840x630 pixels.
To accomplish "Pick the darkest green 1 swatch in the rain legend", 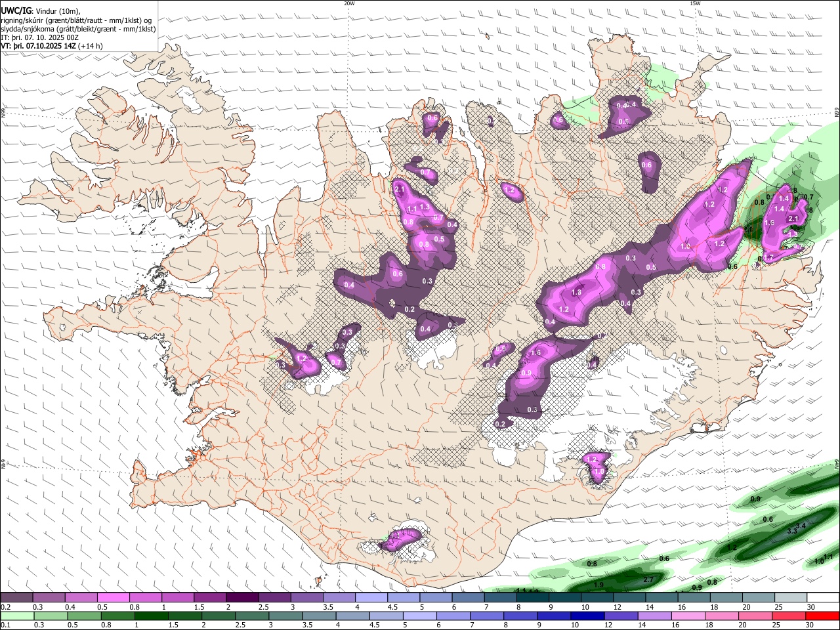I will 152,616.
